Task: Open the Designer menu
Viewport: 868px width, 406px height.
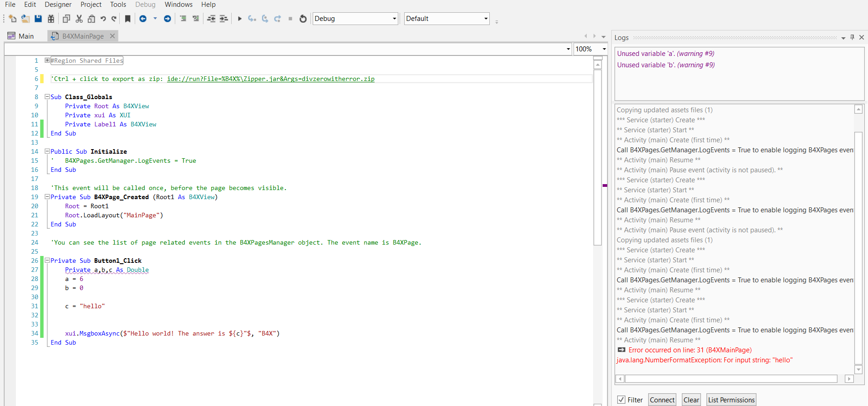Action: point(58,5)
